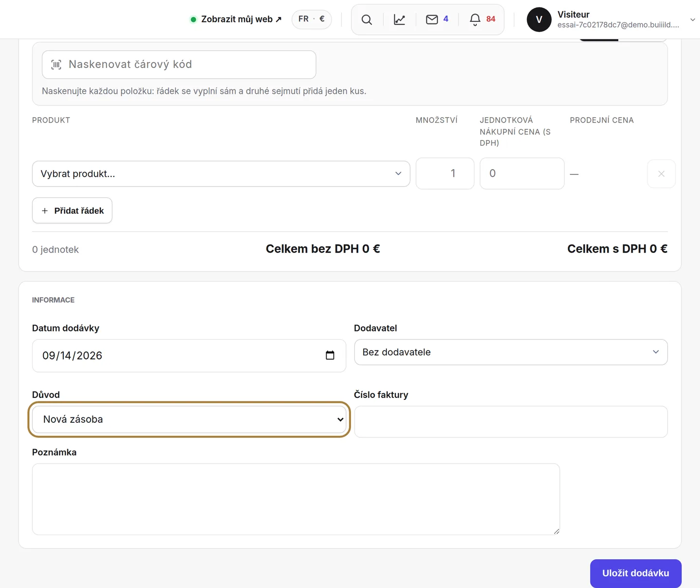
Task: Switch language and currency FR € selector
Action: click(312, 19)
